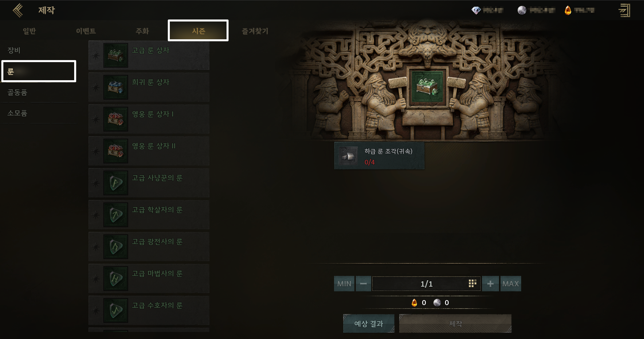Select the 희귀 룬 상자 blue chest icon

(116, 87)
